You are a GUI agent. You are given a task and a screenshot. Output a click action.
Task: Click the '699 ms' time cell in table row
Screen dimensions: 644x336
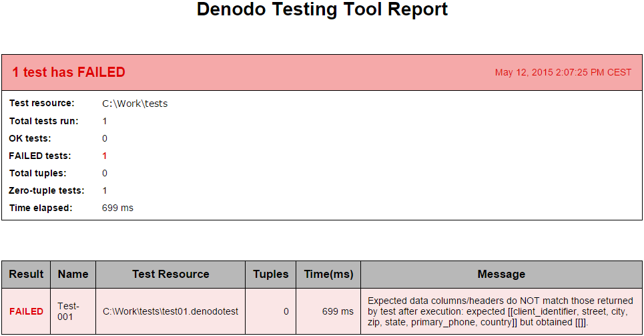(x=328, y=311)
